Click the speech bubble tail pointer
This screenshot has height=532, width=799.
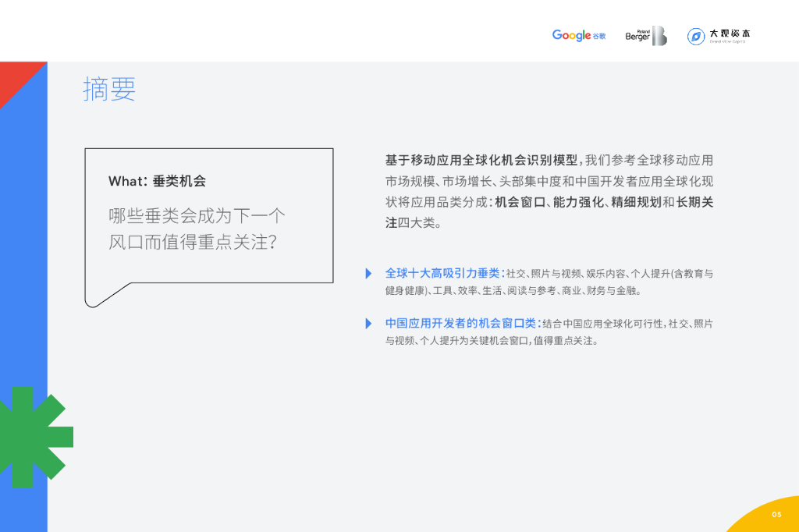coord(105,295)
